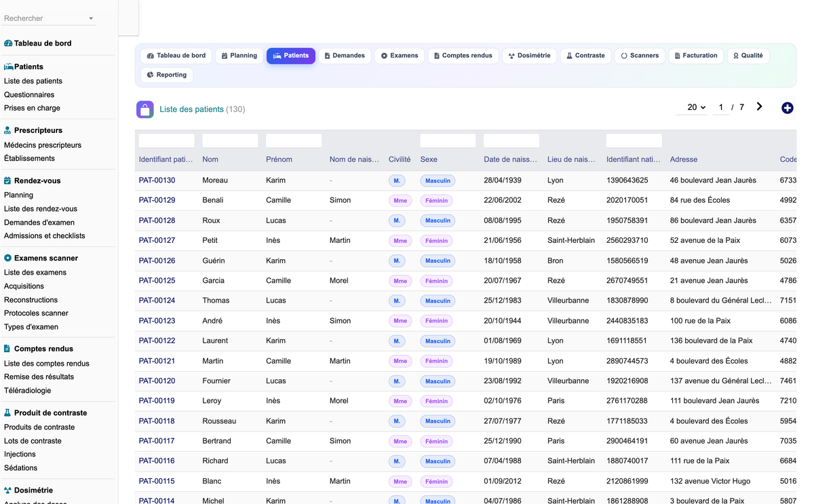Screen dimensions: 814x504
Task: Open Demandes d'examen in sidebar
Action: tap(39, 222)
